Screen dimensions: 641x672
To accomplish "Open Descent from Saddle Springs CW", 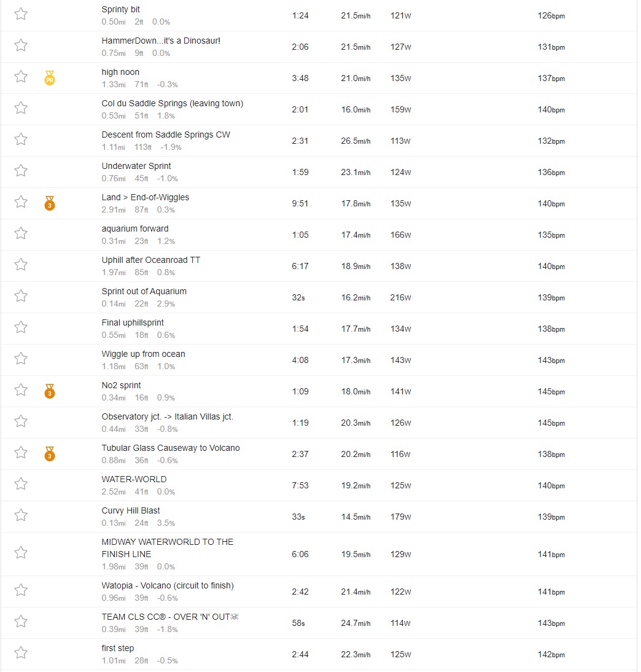I will point(166,135).
